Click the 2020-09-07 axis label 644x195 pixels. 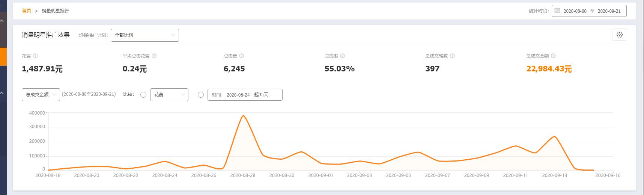pyautogui.click(x=438, y=175)
